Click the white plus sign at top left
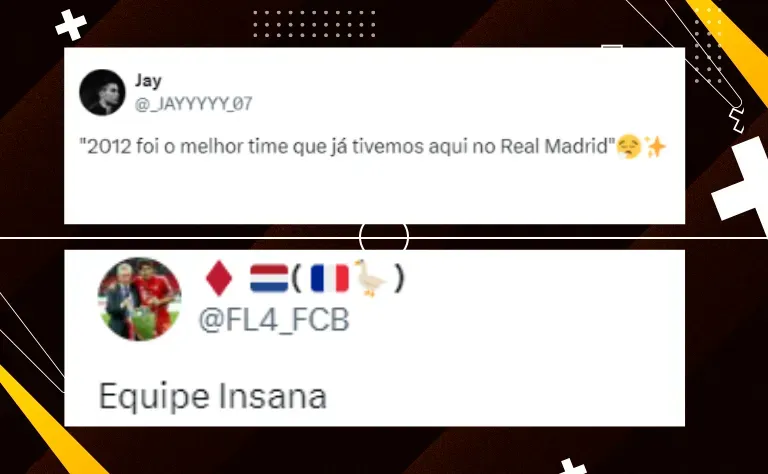The width and height of the screenshot is (768, 474). 71,24
